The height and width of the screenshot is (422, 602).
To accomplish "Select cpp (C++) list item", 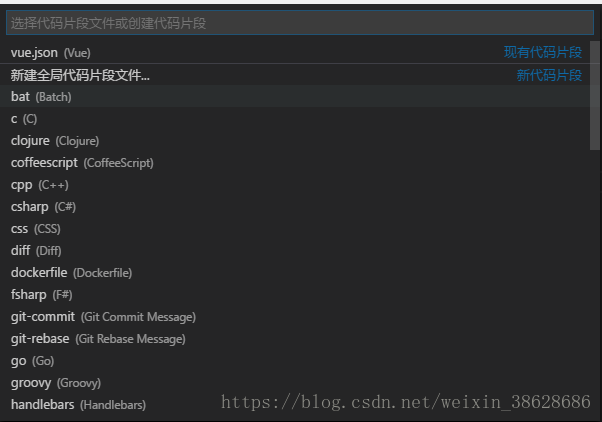I will pyautogui.click(x=40, y=185).
